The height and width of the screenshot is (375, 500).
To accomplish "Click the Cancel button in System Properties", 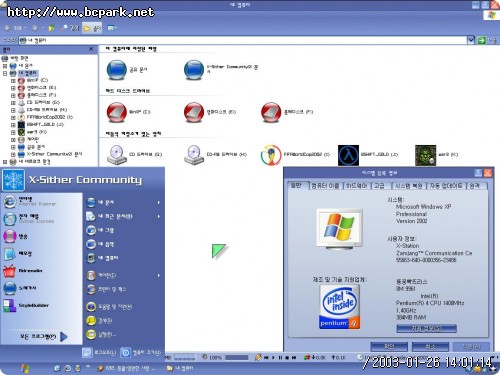I will (x=430, y=347).
